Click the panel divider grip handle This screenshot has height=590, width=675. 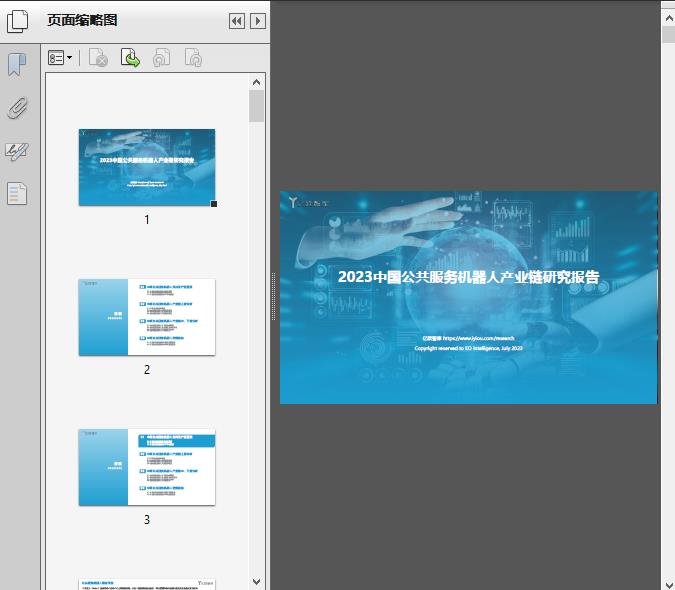click(273, 297)
